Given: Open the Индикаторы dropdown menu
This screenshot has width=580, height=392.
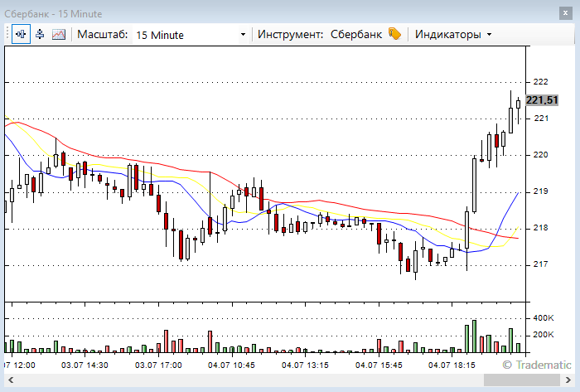Looking at the screenshot, I should coord(453,34).
